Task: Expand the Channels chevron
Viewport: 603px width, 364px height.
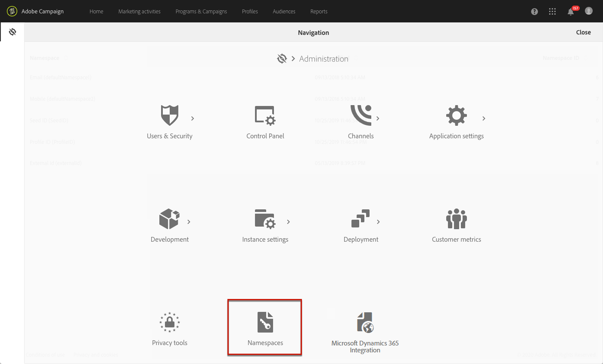Action: (378, 118)
